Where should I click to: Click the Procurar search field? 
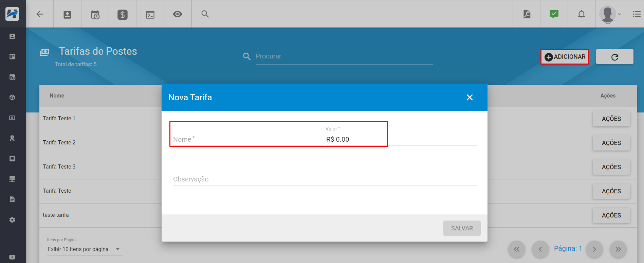344,56
